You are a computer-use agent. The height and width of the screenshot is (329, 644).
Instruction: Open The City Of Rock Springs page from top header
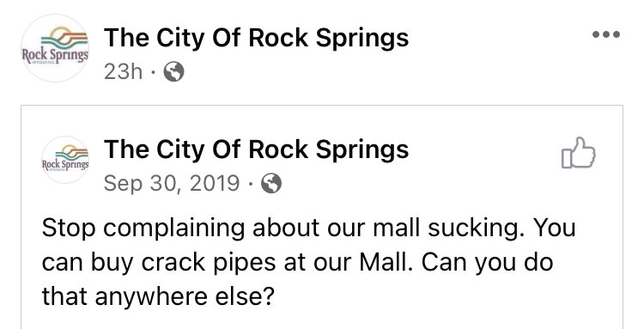coord(256,38)
